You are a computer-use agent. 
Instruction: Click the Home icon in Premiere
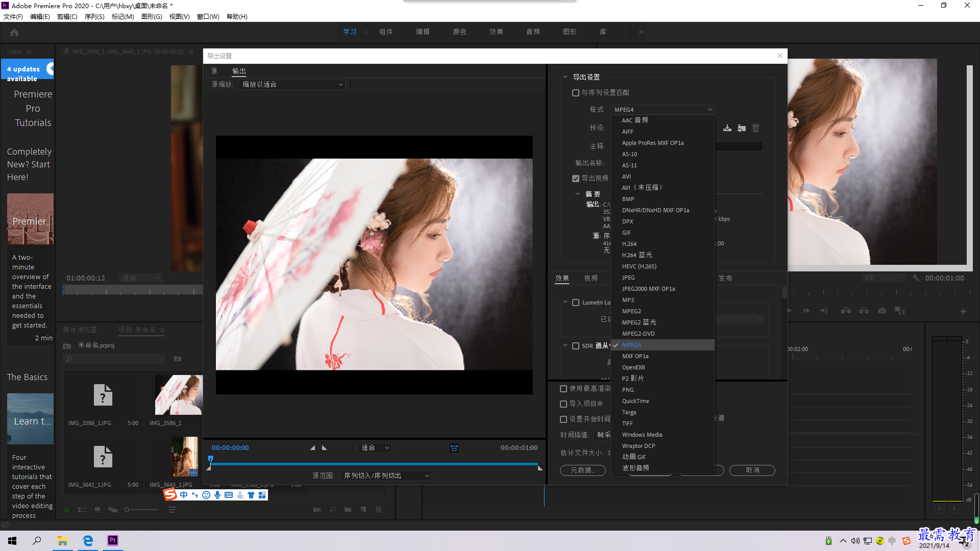14,32
